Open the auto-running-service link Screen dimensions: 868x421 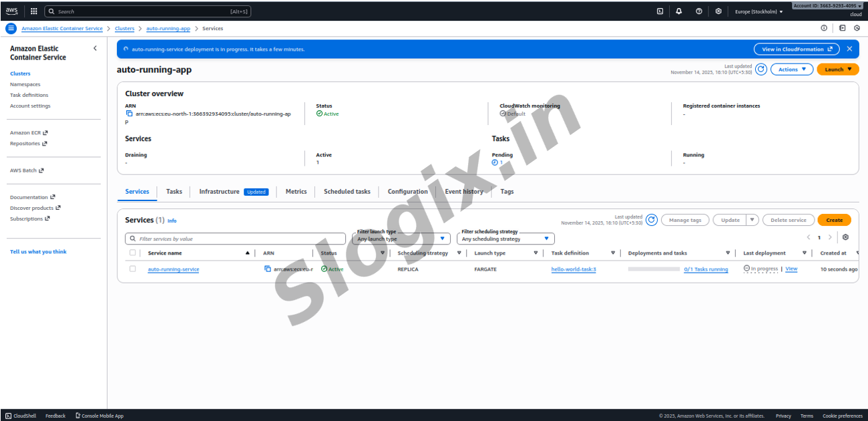click(174, 269)
